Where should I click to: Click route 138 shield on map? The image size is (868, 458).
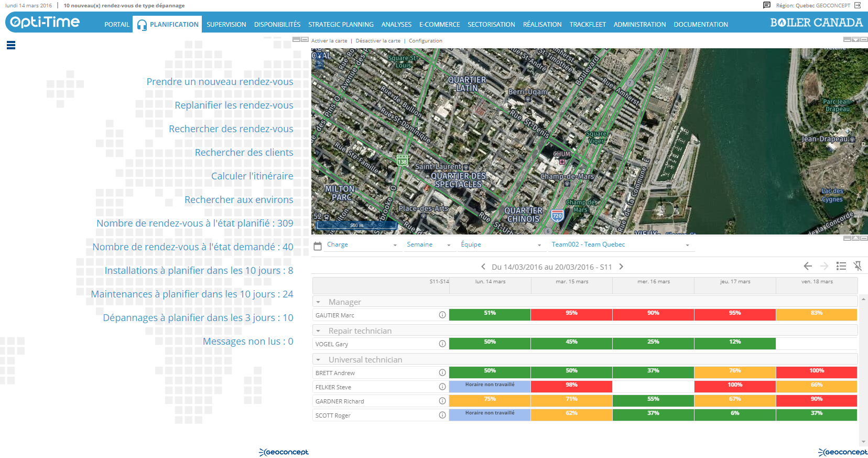point(402,160)
